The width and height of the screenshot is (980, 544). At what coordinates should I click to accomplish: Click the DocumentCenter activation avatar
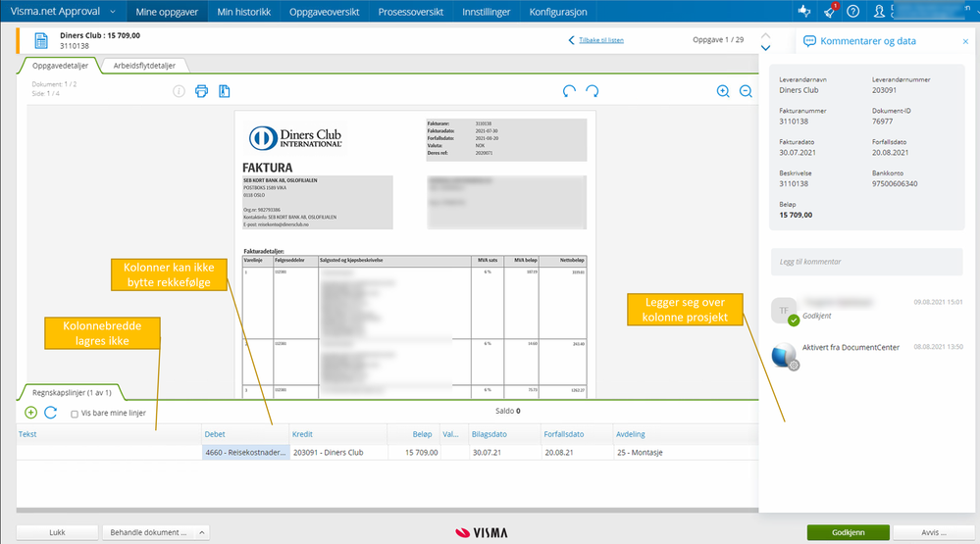(x=785, y=356)
